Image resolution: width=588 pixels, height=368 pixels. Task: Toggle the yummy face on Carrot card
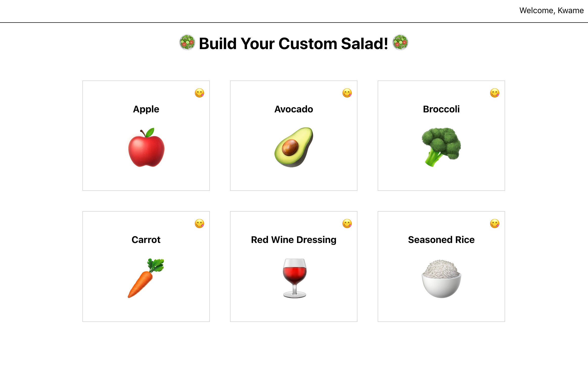pyautogui.click(x=199, y=223)
